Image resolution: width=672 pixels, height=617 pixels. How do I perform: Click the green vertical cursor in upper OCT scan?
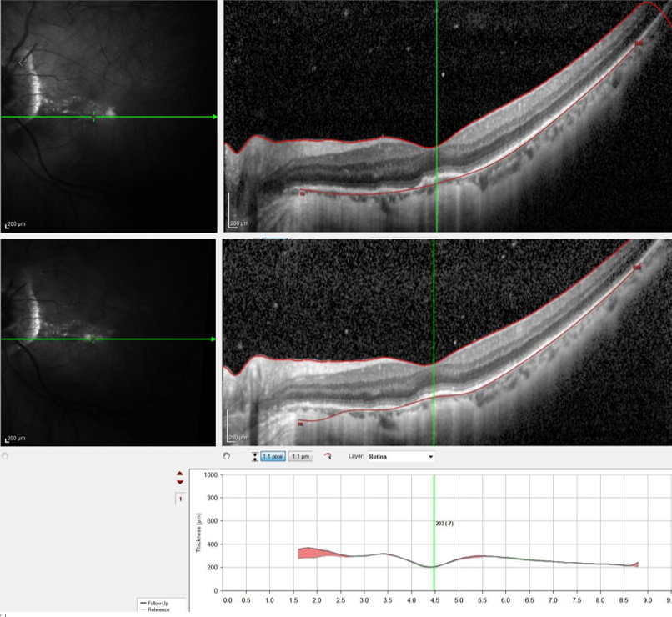point(436,83)
